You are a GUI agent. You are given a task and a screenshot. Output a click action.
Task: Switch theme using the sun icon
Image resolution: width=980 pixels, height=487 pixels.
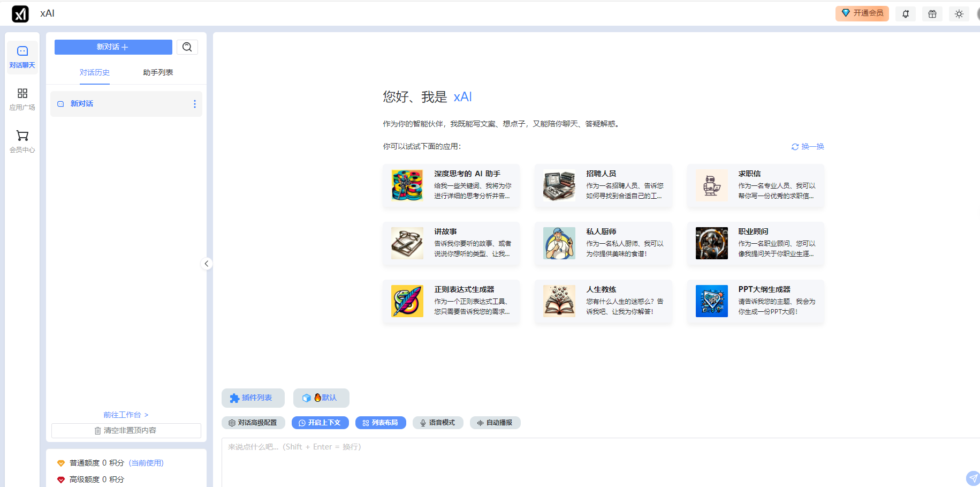coord(959,13)
